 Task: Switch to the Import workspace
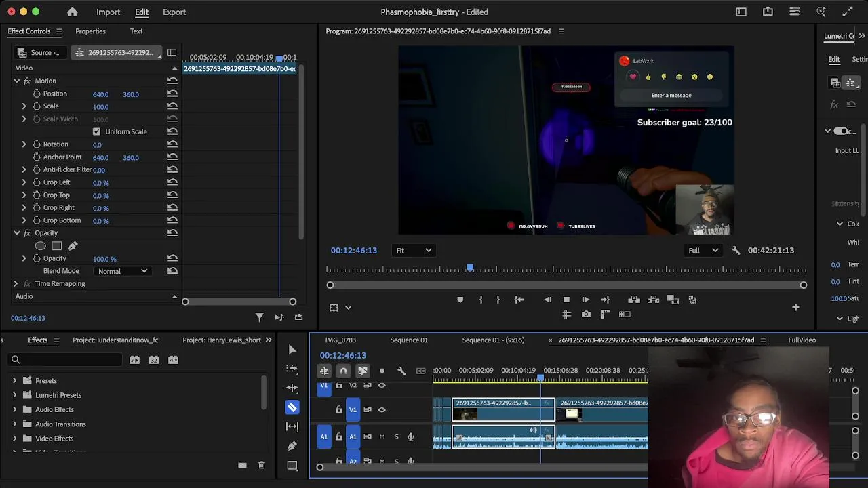pyautogui.click(x=108, y=12)
